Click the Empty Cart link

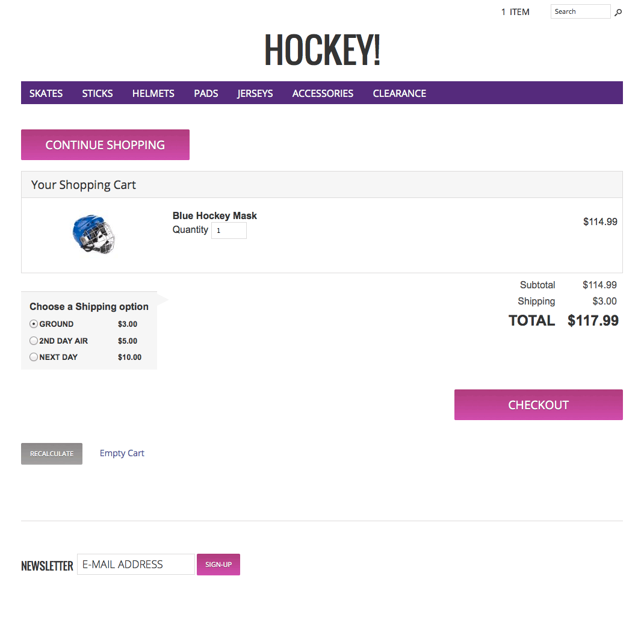[x=122, y=453]
